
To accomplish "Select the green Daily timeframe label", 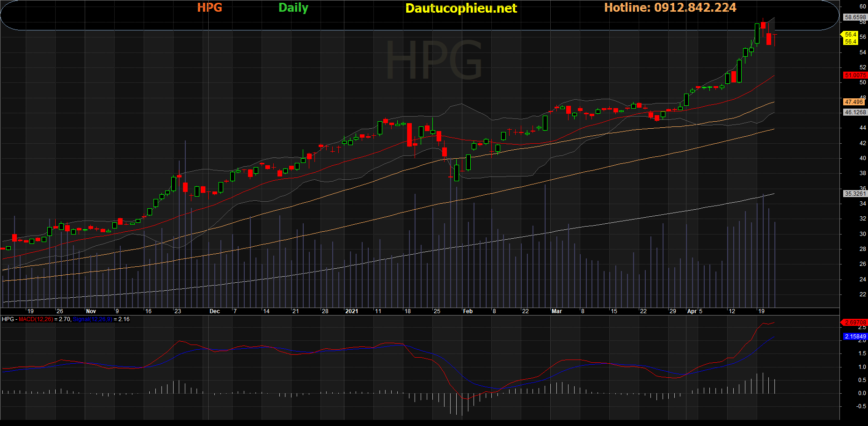I will click(293, 8).
